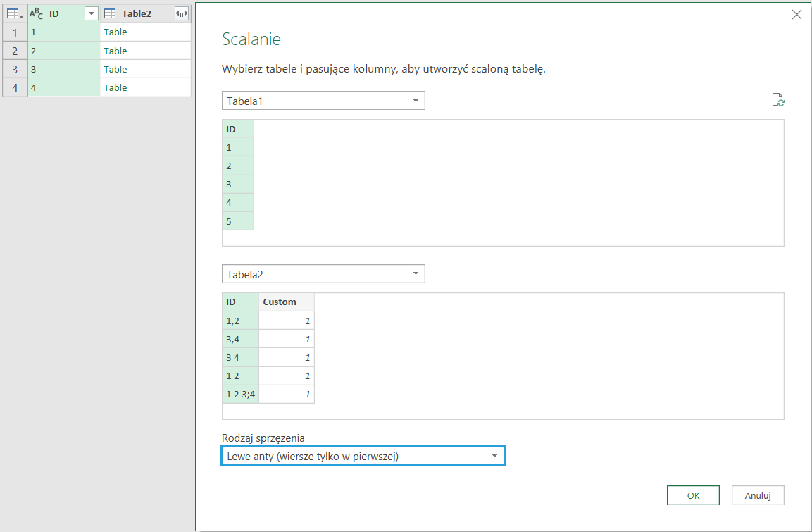Click the table menu icon in grid corner
The width and height of the screenshot is (812, 532).
point(14,13)
